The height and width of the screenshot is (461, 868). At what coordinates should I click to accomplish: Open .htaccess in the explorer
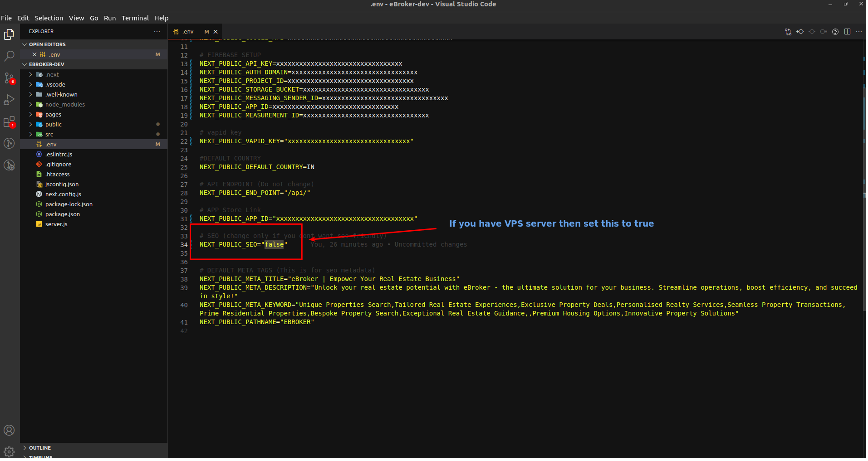point(94,174)
